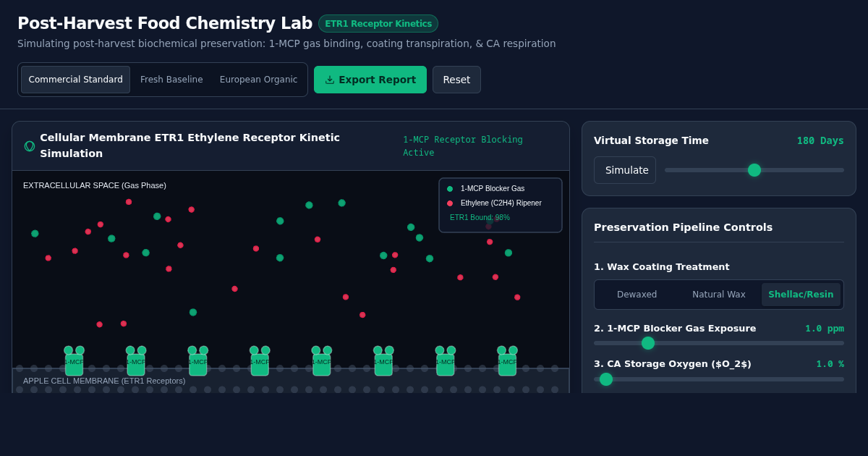Click the ETR1 Receptor Kinetics badge
The width and height of the screenshot is (868, 456).
(x=378, y=24)
